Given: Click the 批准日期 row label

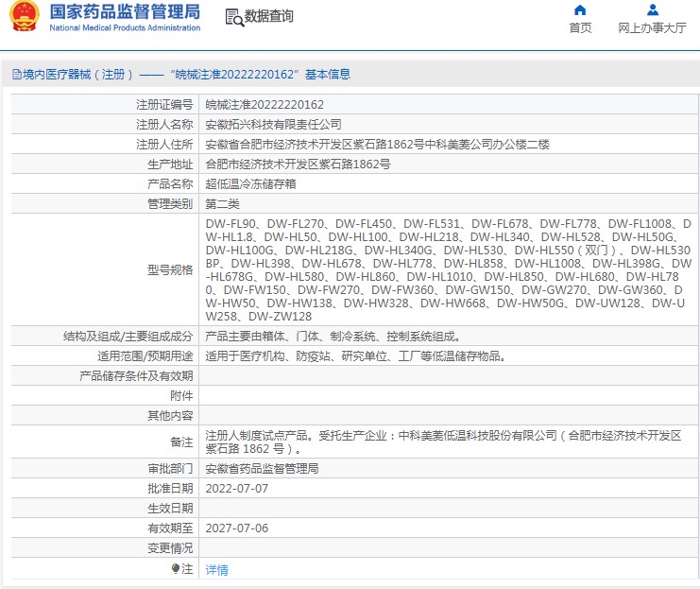Looking at the screenshot, I should coord(170,489).
